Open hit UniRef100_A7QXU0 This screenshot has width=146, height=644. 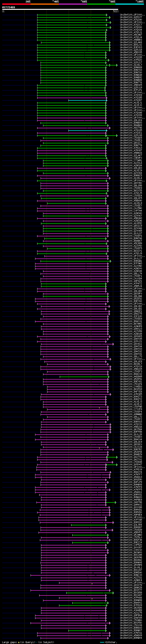pyautogui.click(x=131, y=27)
